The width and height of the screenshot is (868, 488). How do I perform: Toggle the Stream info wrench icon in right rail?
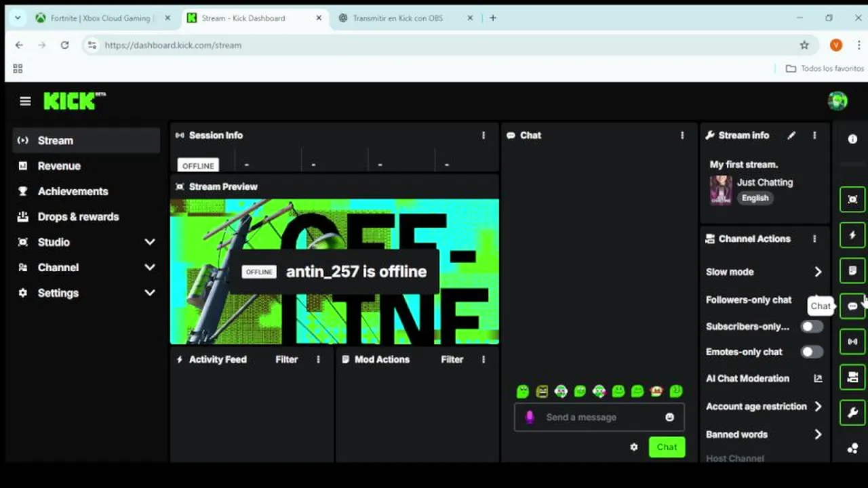(852, 412)
